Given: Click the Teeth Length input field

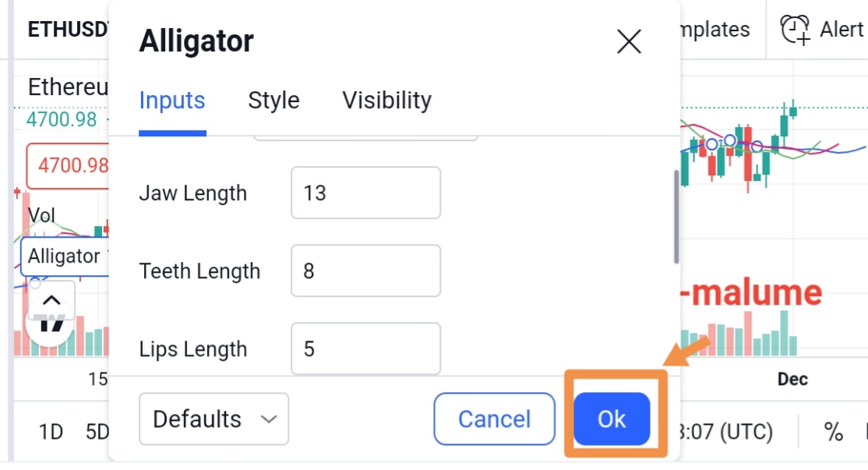Looking at the screenshot, I should click(x=366, y=270).
